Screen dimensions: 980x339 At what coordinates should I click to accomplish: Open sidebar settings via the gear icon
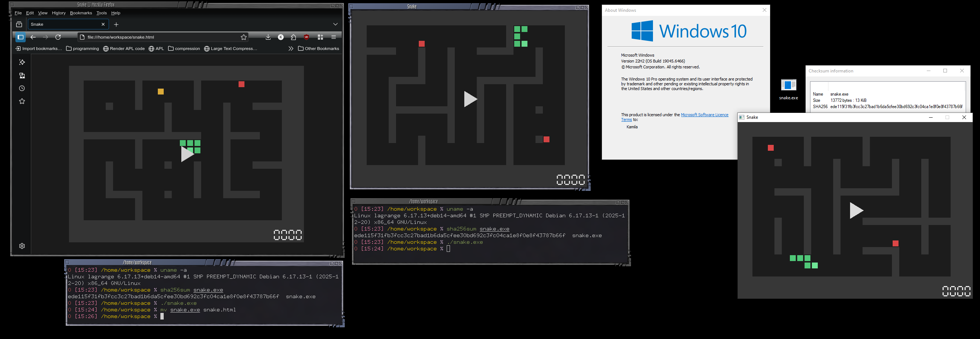pos(22,246)
